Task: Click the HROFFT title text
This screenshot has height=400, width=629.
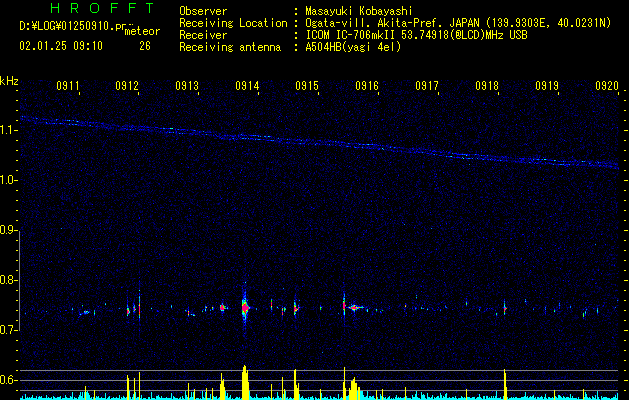Action: click(103, 8)
